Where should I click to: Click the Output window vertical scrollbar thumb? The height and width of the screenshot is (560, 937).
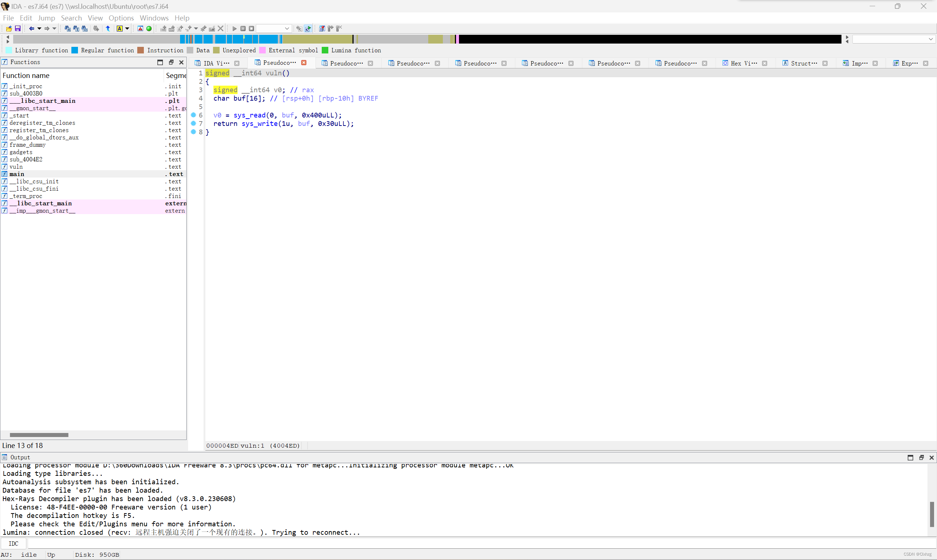932,514
